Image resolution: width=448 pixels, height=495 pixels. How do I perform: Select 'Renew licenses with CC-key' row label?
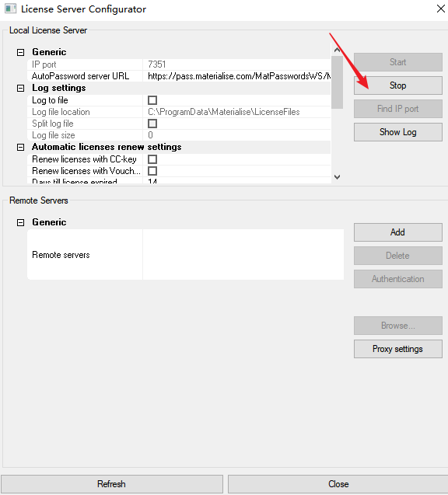pos(84,159)
